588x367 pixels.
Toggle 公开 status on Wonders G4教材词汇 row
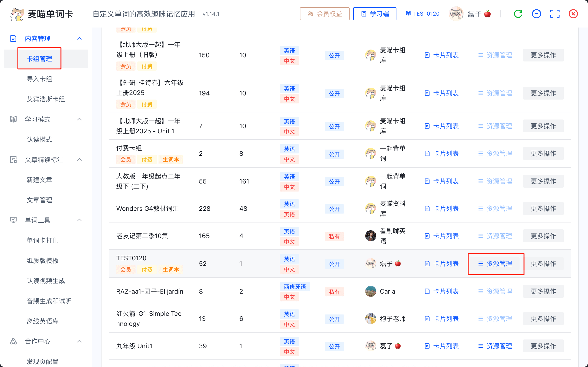[x=334, y=209]
